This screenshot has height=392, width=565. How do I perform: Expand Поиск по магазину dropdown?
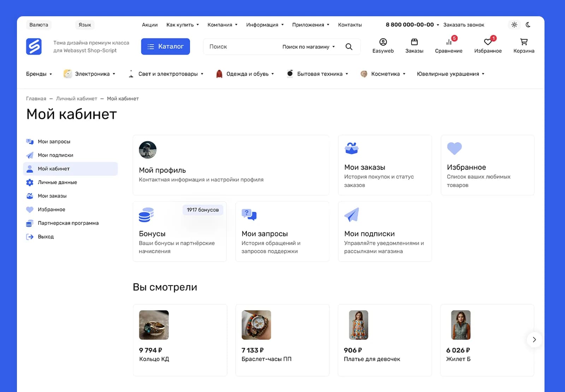pos(308,47)
